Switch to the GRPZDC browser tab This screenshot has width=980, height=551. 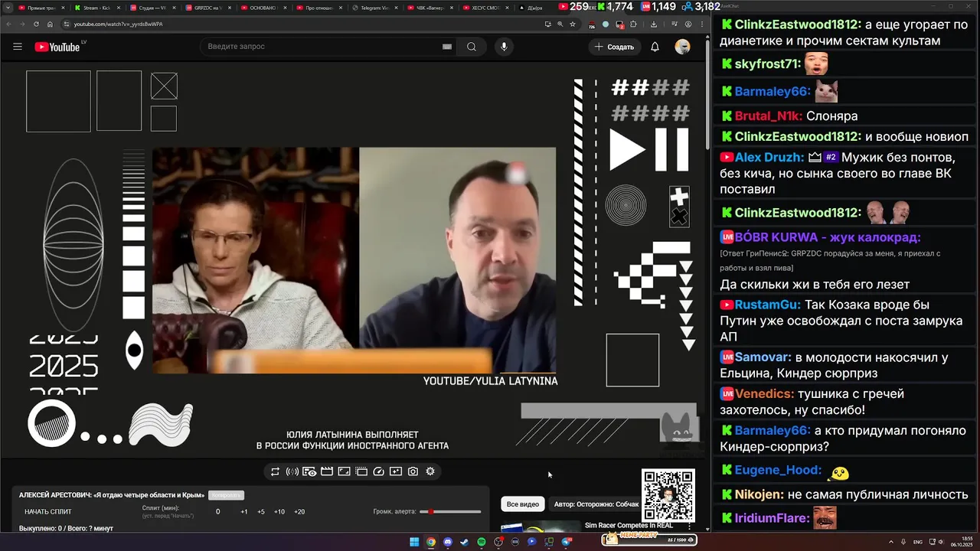(x=209, y=8)
